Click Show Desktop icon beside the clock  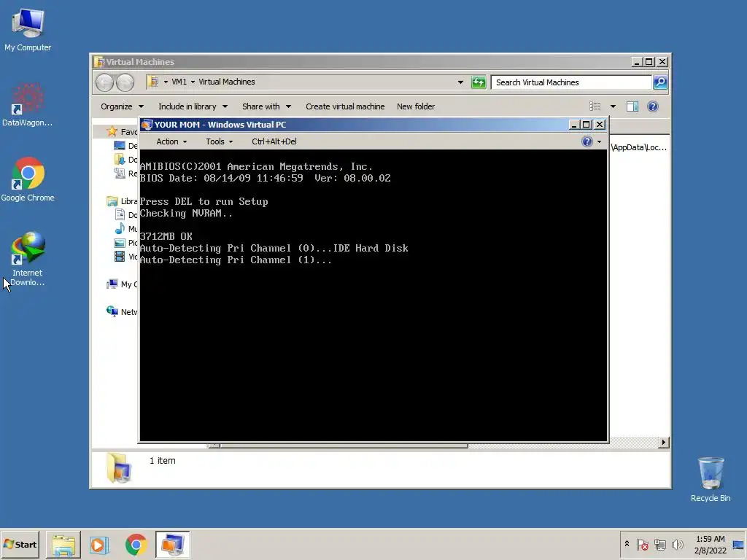738,545
